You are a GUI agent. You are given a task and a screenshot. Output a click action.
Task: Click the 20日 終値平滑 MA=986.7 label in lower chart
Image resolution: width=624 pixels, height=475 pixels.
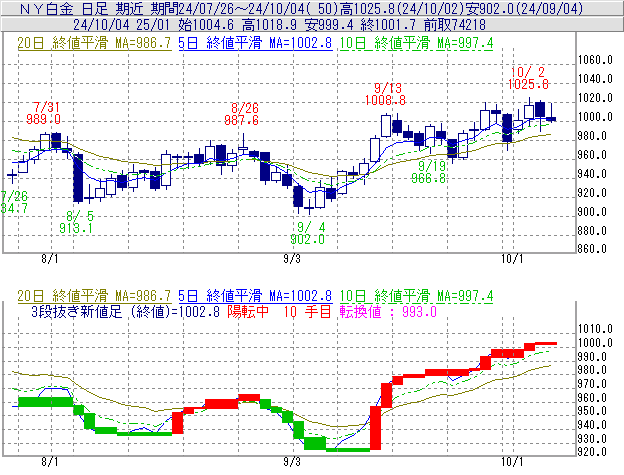click(94, 296)
